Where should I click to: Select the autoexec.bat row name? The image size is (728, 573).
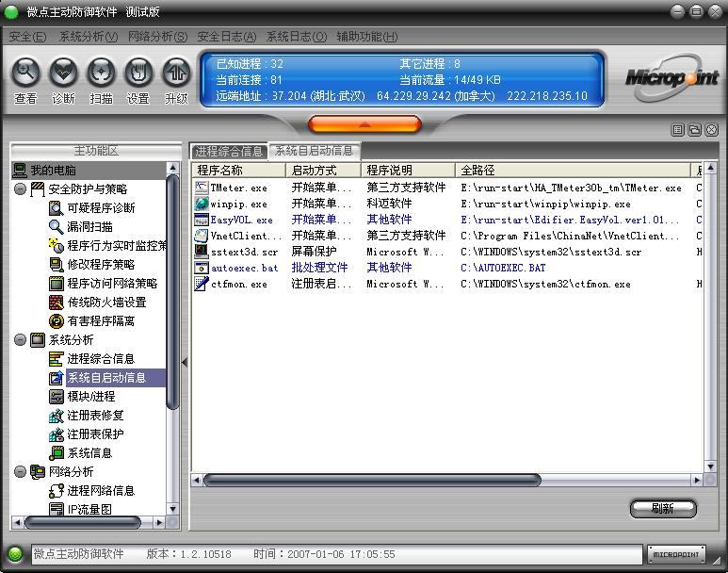pyautogui.click(x=244, y=269)
